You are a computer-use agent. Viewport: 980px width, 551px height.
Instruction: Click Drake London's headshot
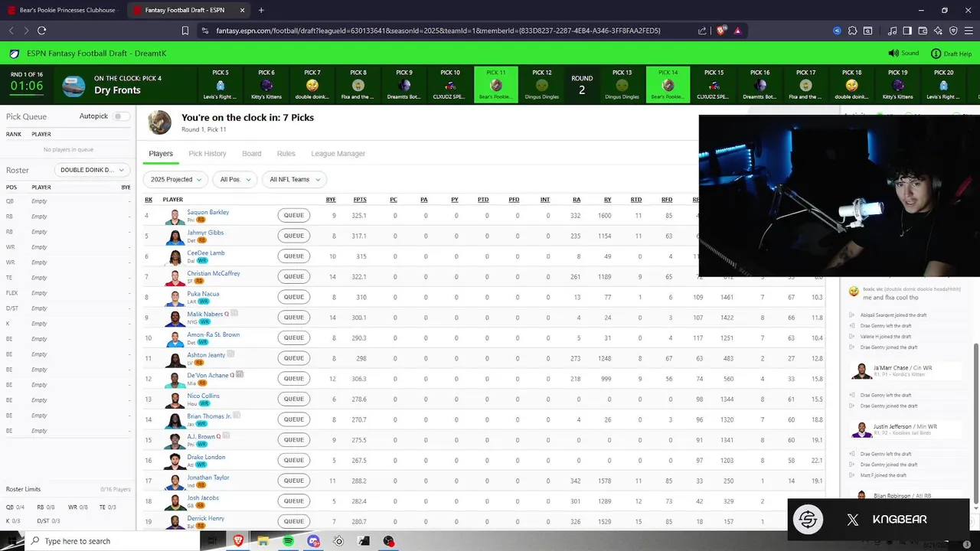click(175, 461)
